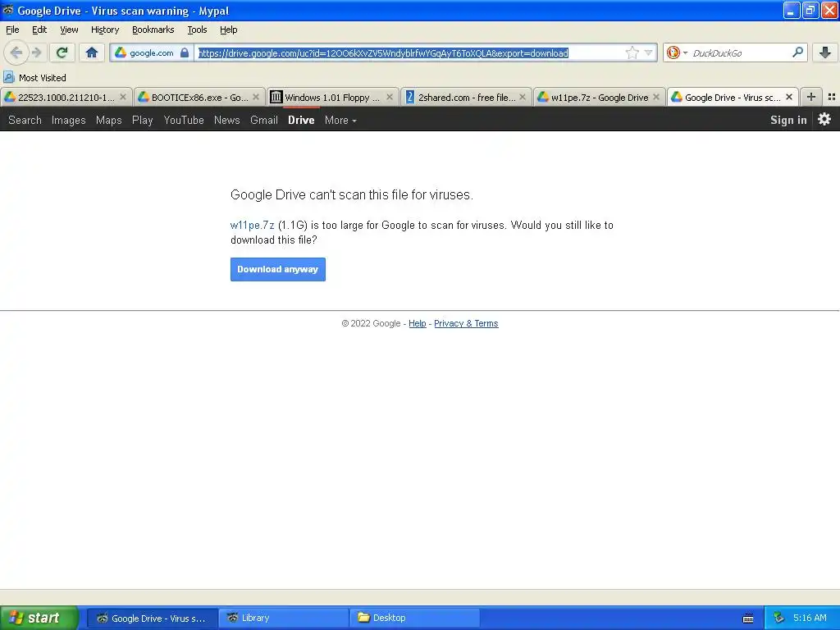Click the selected address bar URL
The width and height of the screenshot is (840, 630).
coord(383,53)
